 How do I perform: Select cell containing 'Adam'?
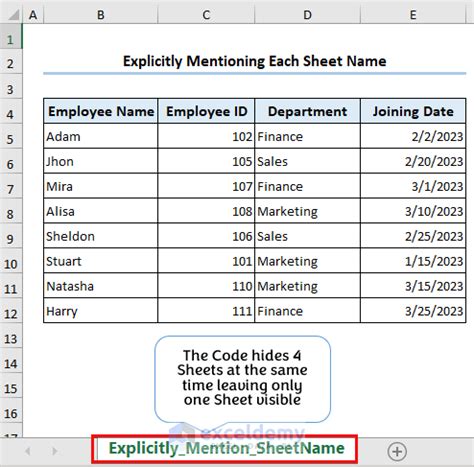[x=101, y=136]
